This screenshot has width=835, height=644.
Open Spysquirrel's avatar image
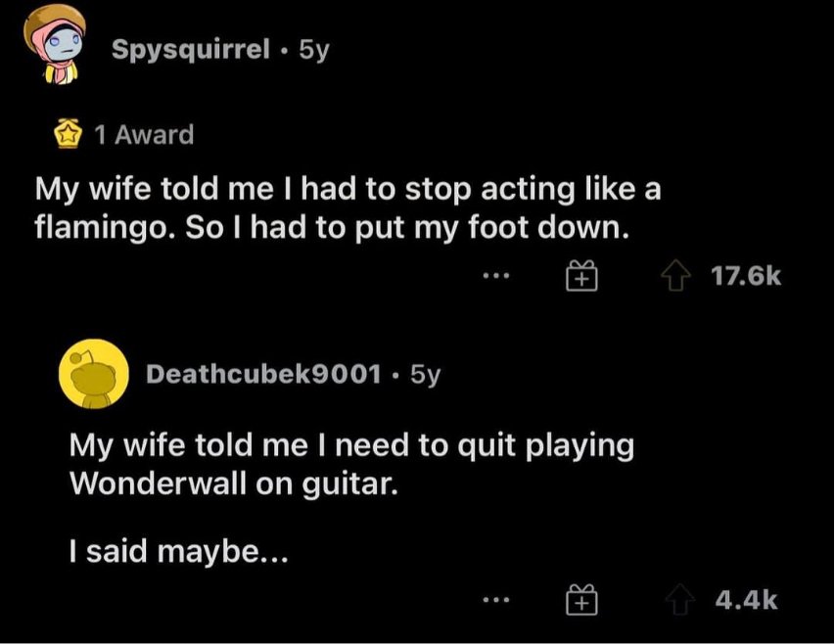tap(54, 44)
